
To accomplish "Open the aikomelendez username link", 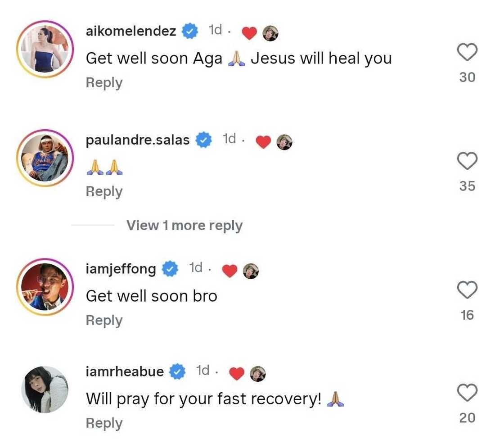I will [x=130, y=32].
